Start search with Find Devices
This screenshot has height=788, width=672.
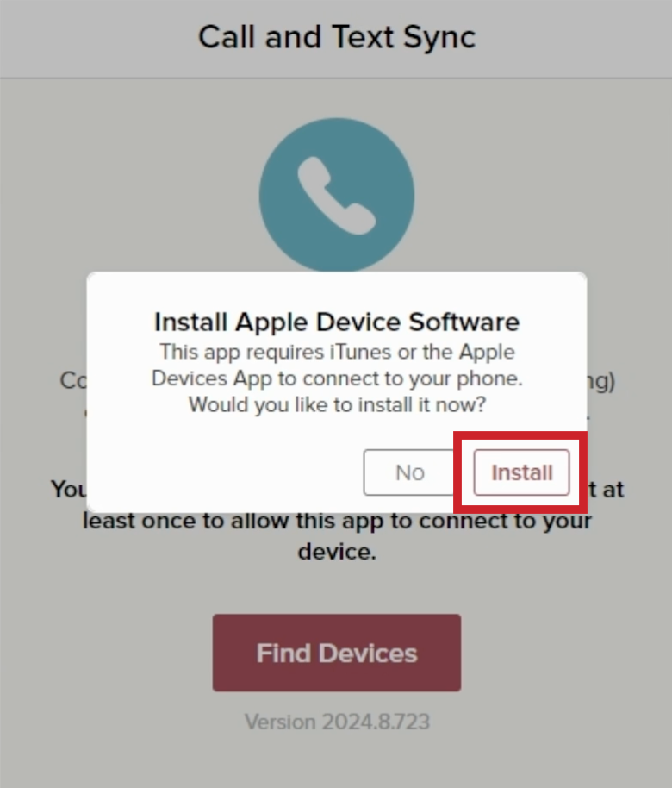pos(337,653)
